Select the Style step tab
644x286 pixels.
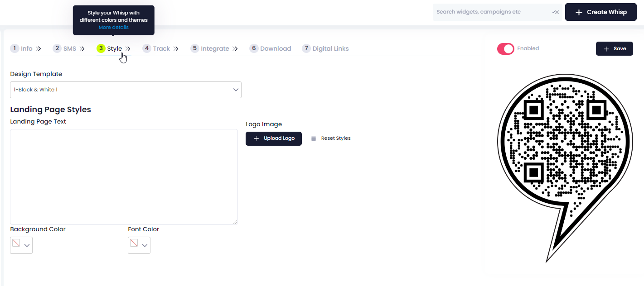click(114, 48)
